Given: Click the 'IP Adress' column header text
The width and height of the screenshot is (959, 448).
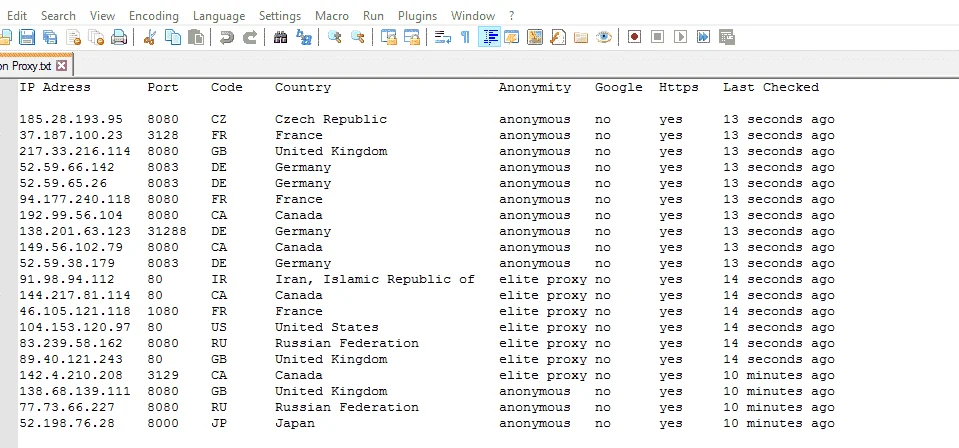Looking at the screenshot, I should click(55, 87).
